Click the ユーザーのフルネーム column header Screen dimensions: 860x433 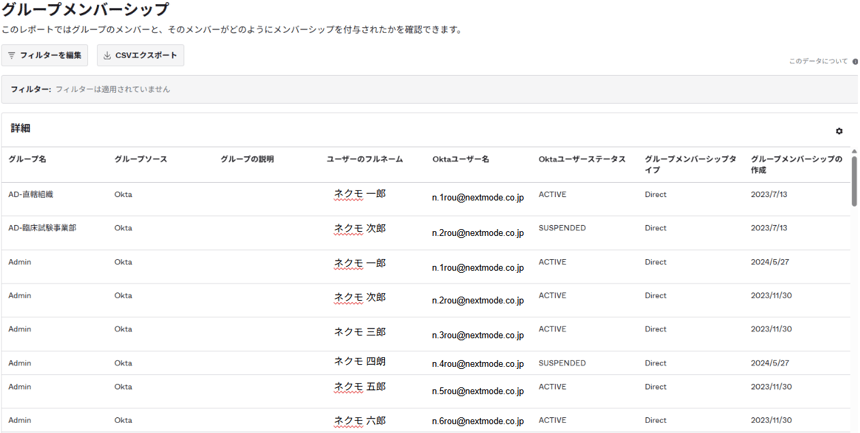click(x=365, y=159)
